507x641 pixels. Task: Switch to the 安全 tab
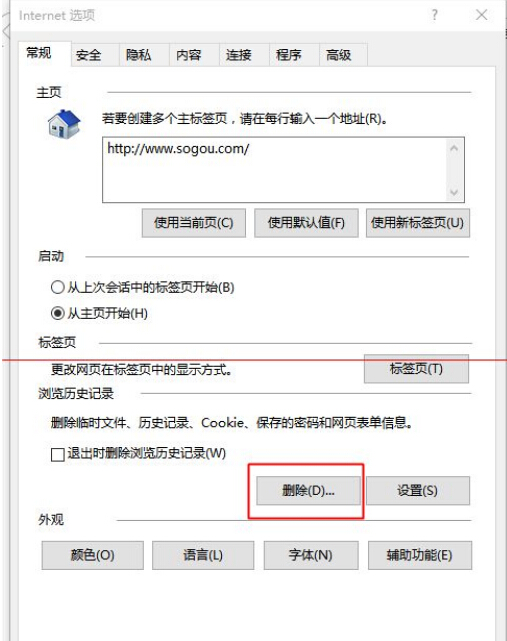coord(88,55)
